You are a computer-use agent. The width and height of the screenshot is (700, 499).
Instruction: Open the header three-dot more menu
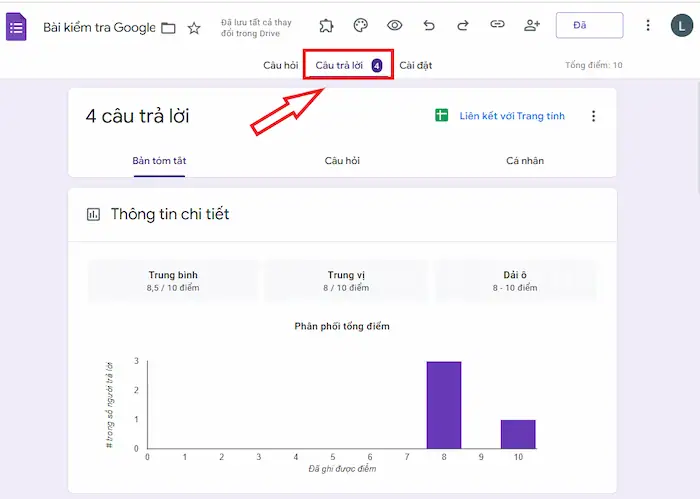point(648,25)
